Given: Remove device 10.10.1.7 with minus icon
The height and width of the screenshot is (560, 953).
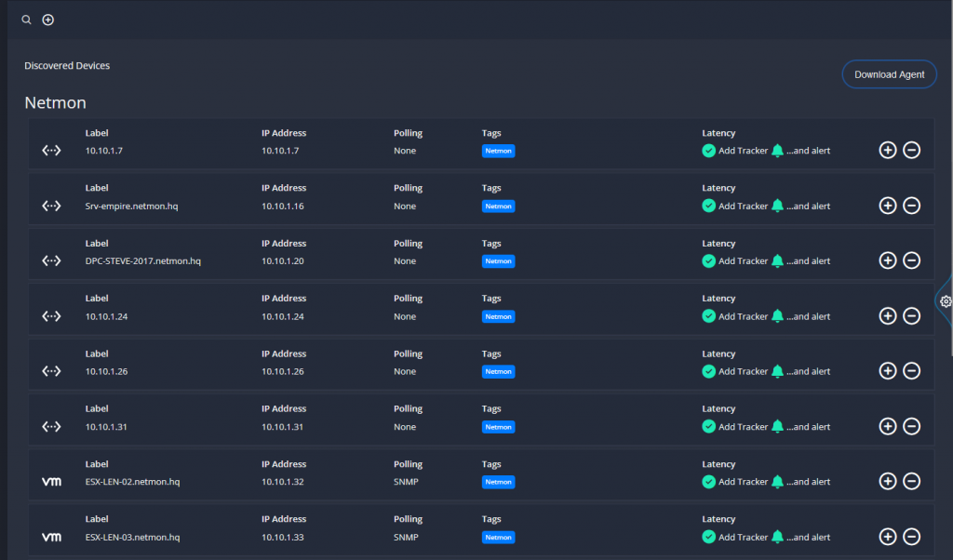Looking at the screenshot, I should pyautogui.click(x=911, y=150).
